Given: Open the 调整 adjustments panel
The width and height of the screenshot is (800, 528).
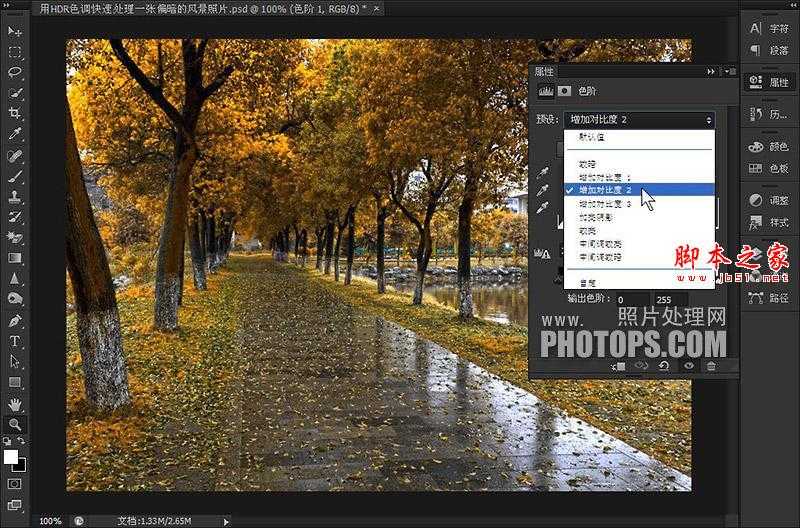Looking at the screenshot, I should (x=769, y=200).
